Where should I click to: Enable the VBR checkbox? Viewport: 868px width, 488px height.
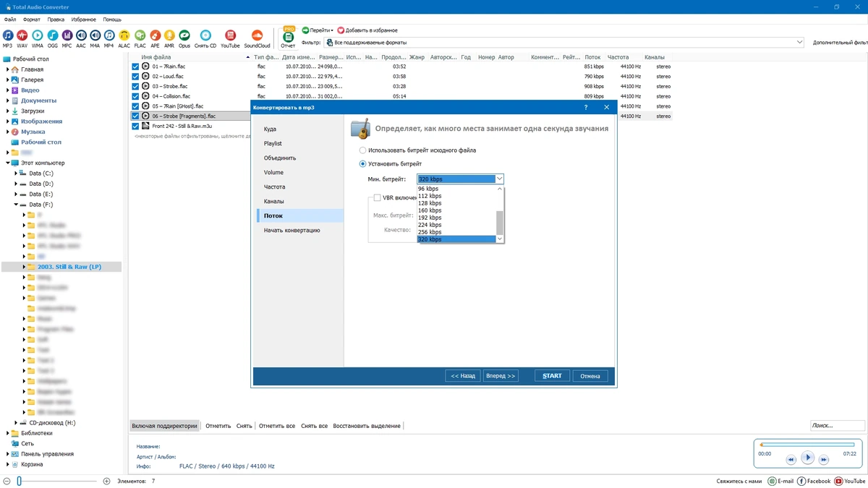[x=377, y=197]
